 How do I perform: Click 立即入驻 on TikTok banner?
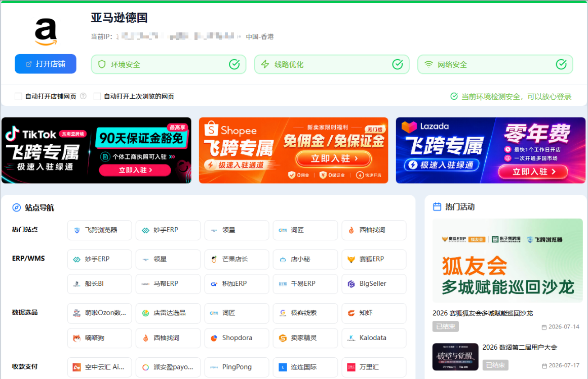pos(135,170)
